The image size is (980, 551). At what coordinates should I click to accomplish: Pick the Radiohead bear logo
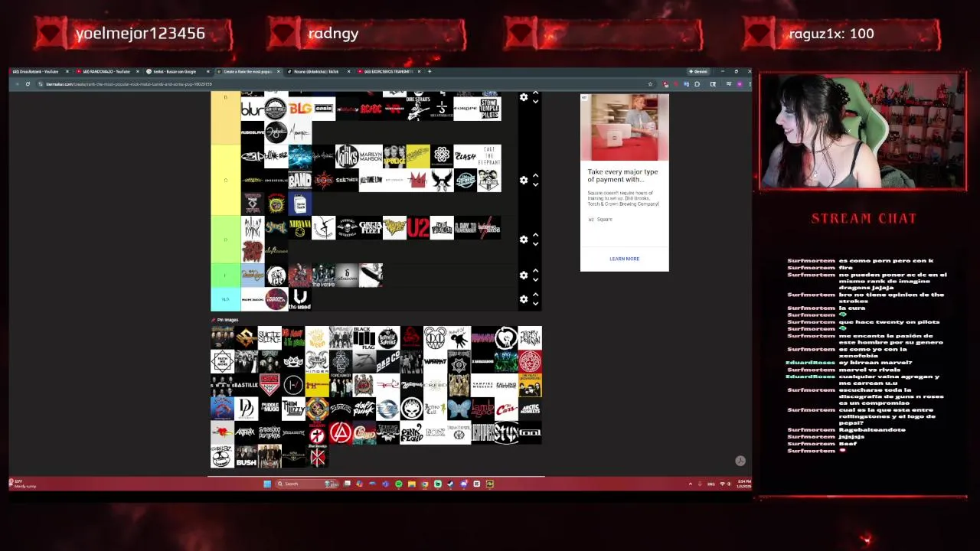coord(436,337)
